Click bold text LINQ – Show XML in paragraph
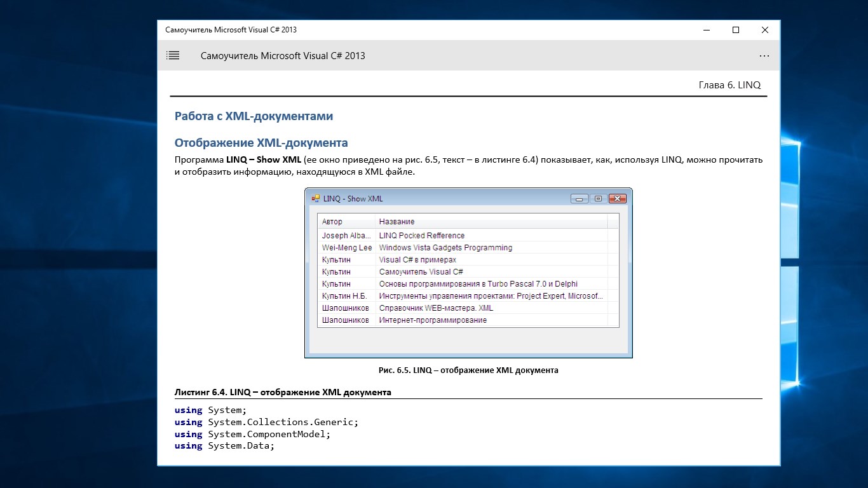868x488 pixels. click(x=264, y=160)
